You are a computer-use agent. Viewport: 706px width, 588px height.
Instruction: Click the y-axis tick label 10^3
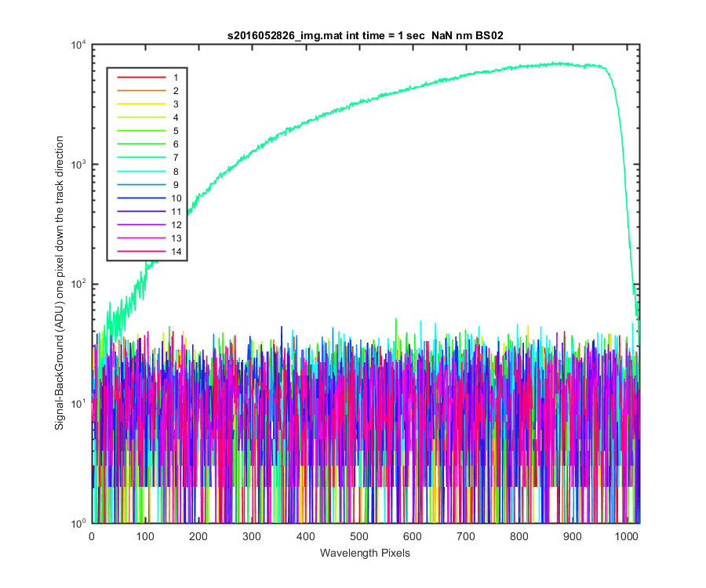tap(78, 165)
